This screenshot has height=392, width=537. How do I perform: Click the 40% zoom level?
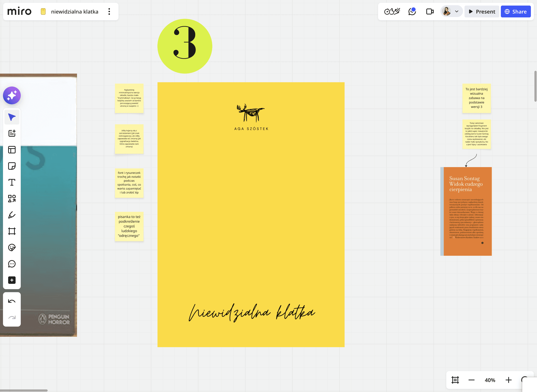pyautogui.click(x=490, y=380)
